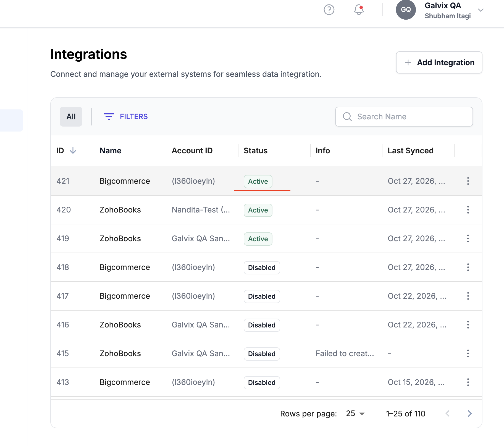
Task: Click ZohoBooks name in row 420
Action: pyautogui.click(x=120, y=210)
